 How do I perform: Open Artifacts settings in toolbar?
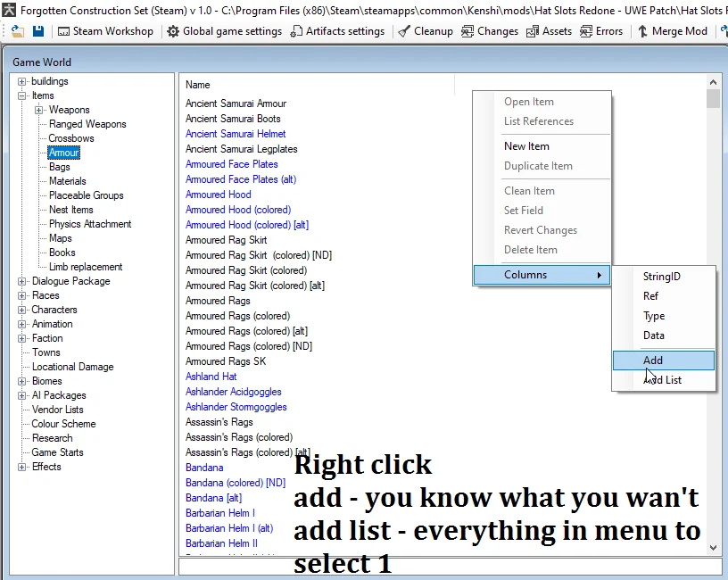click(337, 31)
